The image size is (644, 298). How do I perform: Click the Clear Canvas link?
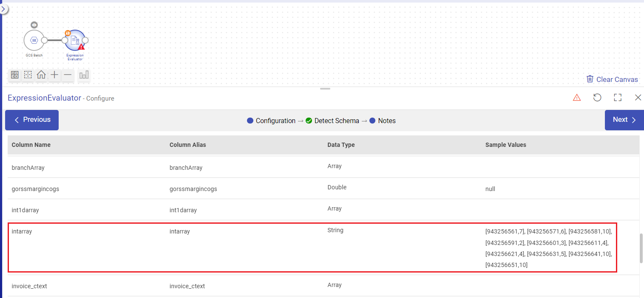(612, 79)
